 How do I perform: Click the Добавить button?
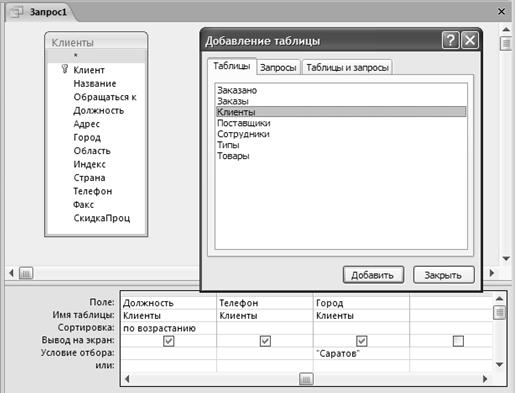(x=373, y=275)
